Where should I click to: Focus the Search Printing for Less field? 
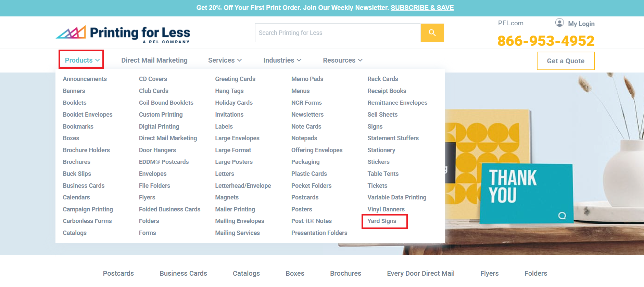(338, 33)
